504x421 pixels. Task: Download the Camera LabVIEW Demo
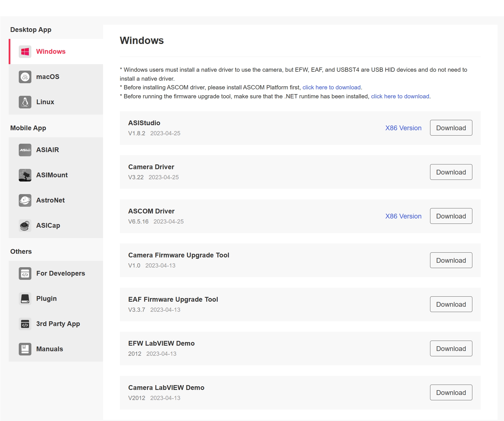coord(451,393)
